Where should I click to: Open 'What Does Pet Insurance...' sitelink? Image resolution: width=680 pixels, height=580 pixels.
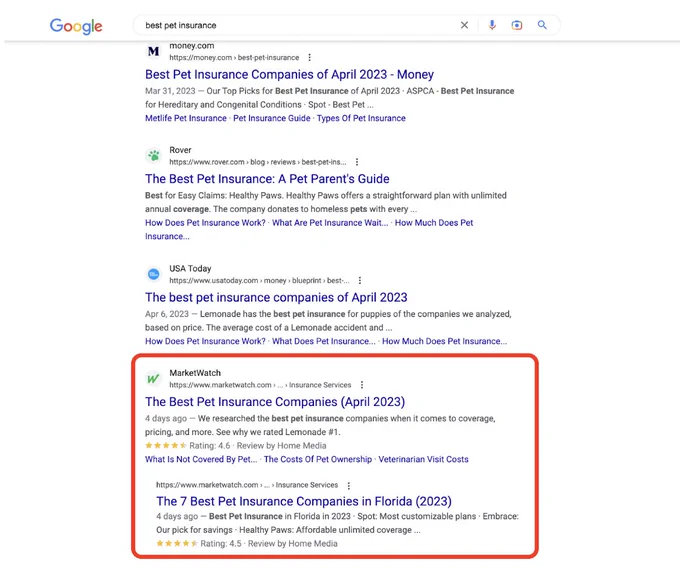click(x=324, y=341)
